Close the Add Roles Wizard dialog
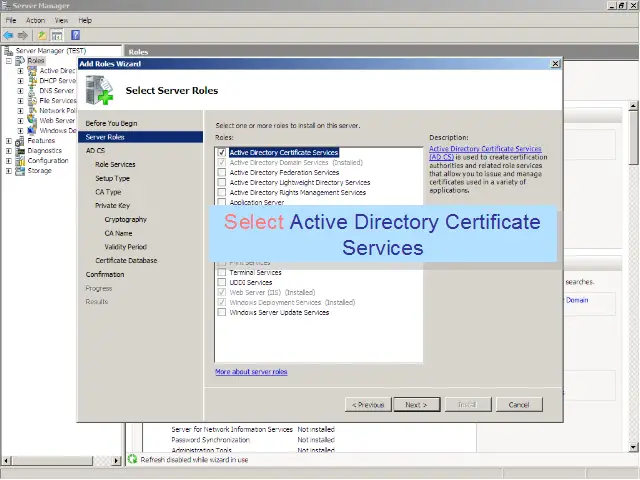Viewport: 640px width, 480px height. (556, 64)
